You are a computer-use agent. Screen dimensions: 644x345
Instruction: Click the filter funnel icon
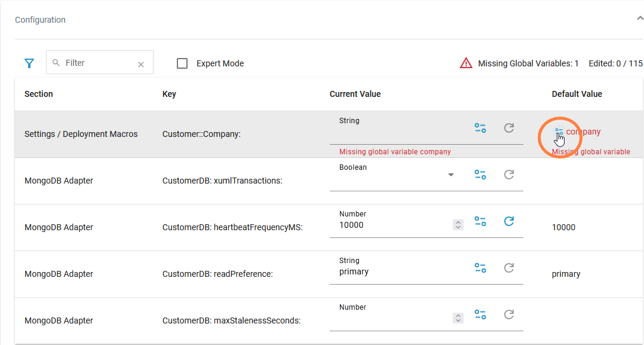click(29, 63)
